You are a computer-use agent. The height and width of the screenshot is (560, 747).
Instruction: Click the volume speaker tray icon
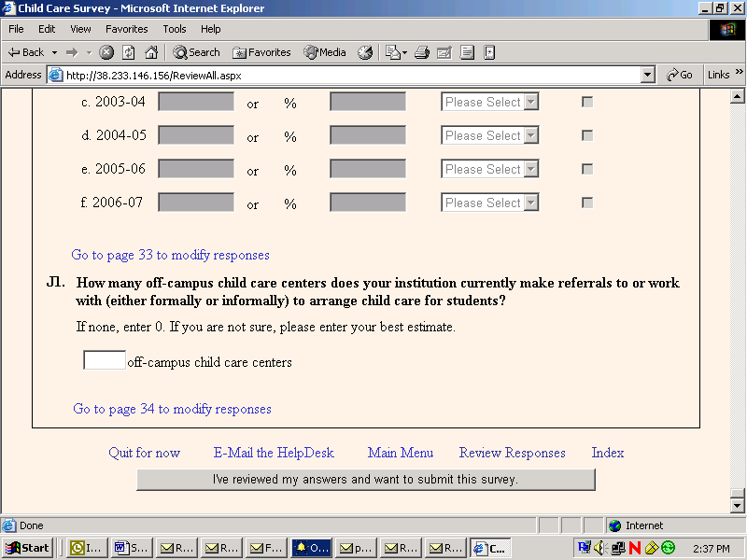(599, 548)
